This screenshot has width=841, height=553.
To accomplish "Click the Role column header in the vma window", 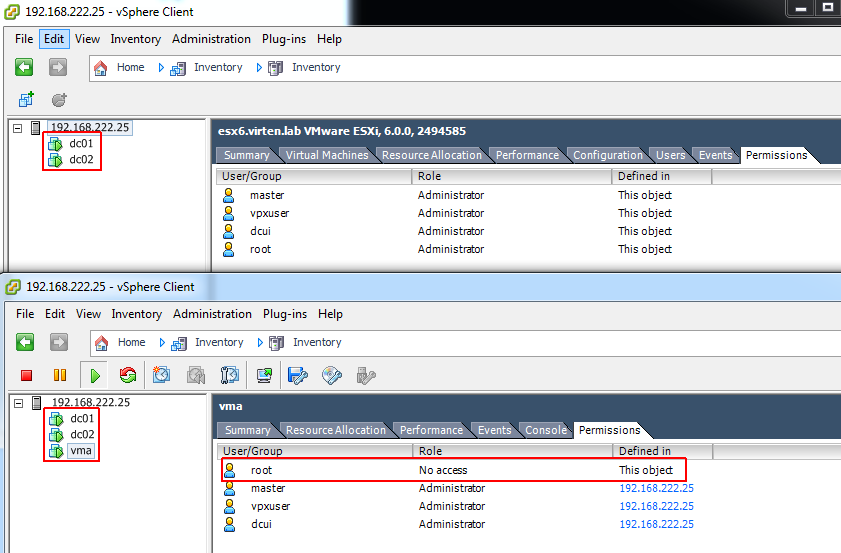I will pyautogui.click(x=513, y=452).
